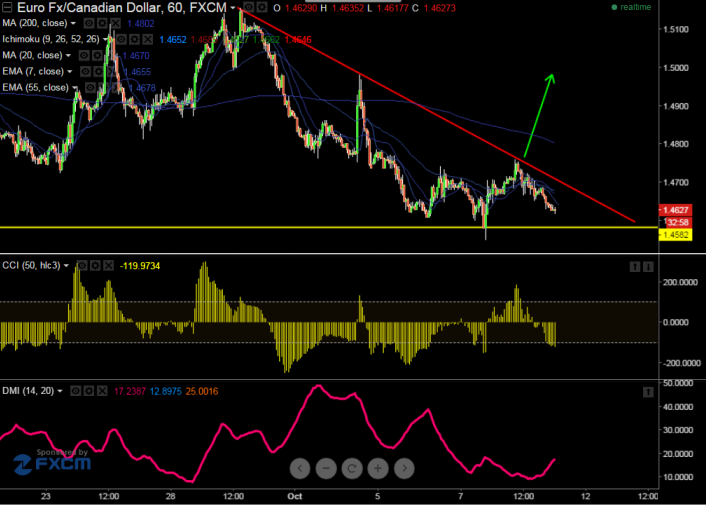Remove the Ichimoku indicator with its X
This screenshot has height=505, width=706.
coord(148,40)
